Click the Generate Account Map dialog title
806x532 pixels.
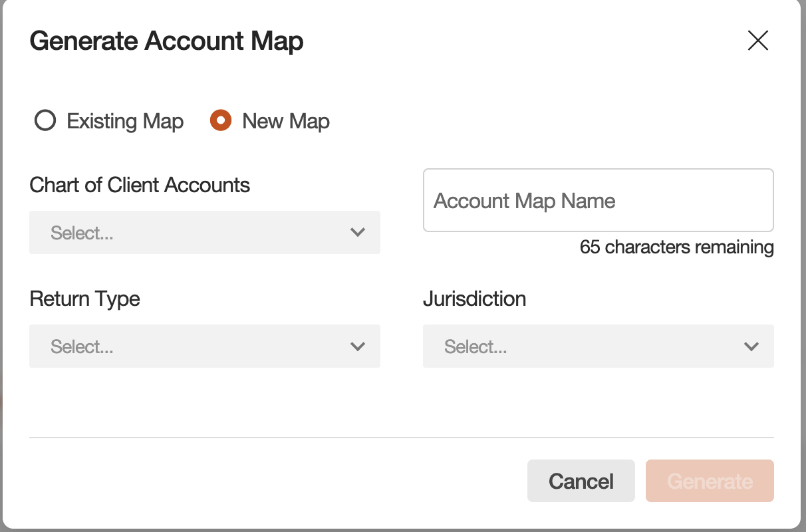(x=166, y=41)
